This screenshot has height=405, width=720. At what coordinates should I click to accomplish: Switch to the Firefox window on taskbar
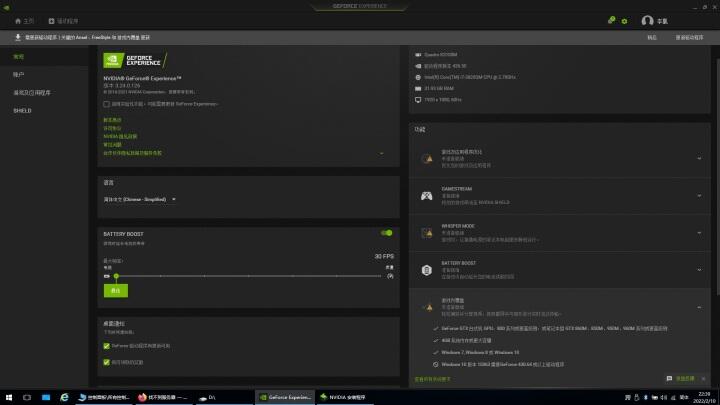click(163, 397)
